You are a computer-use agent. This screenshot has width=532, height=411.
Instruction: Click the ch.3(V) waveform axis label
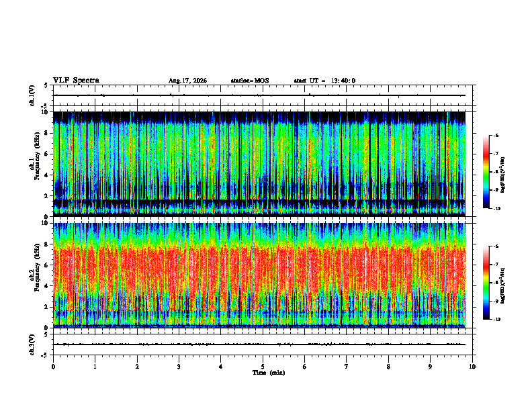pyautogui.click(x=32, y=345)
